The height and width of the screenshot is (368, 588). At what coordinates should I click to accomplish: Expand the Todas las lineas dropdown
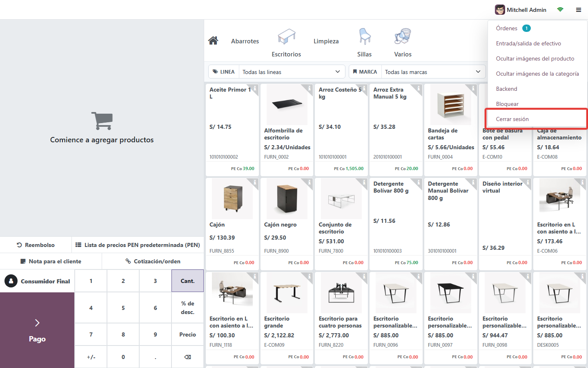(292, 72)
